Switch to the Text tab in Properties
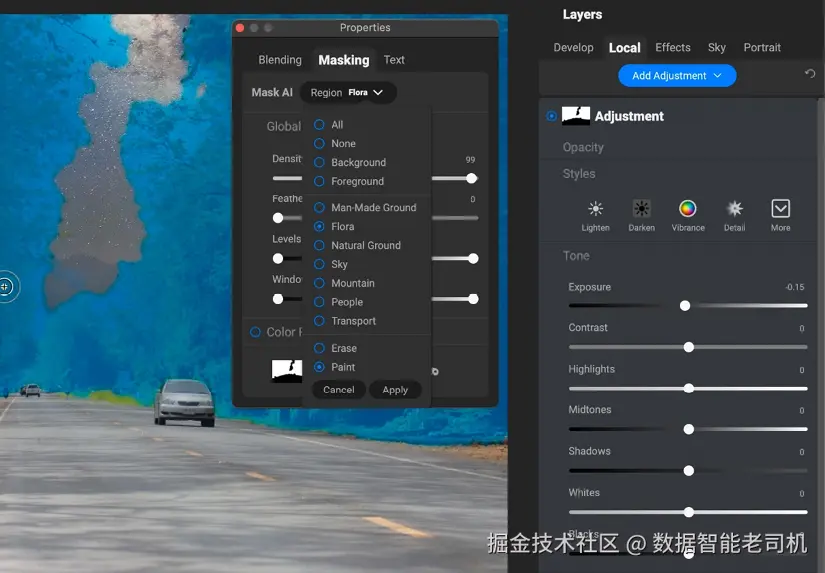This screenshot has height=573, width=825. 394,60
